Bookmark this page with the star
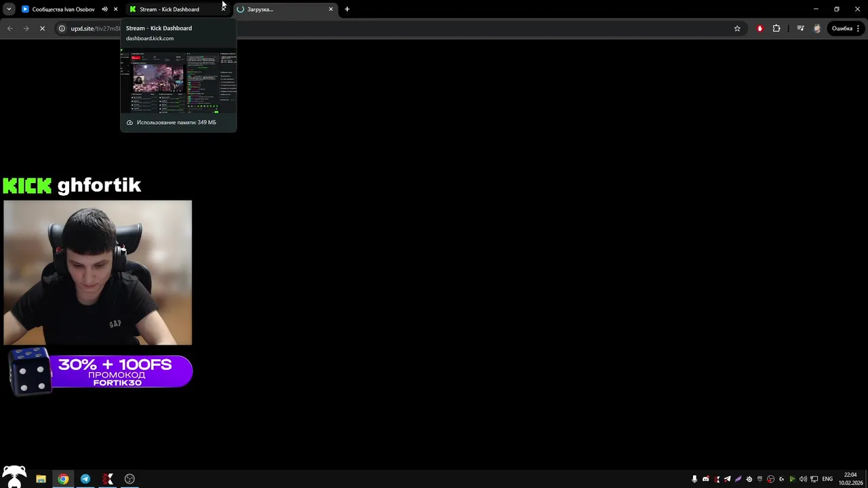The width and height of the screenshot is (868, 488). click(737, 28)
